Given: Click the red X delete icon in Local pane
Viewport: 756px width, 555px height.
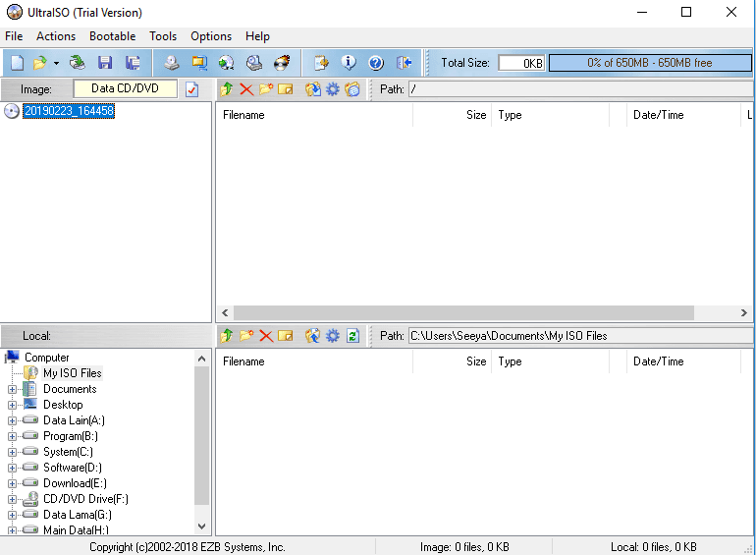Looking at the screenshot, I should tap(266, 336).
